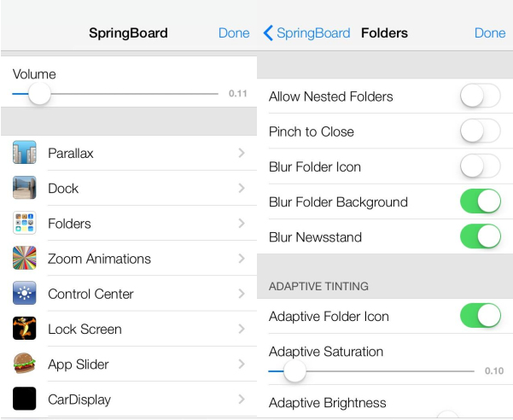Disable Blur Folder Background toggle
513x420 pixels.
point(480,201)
